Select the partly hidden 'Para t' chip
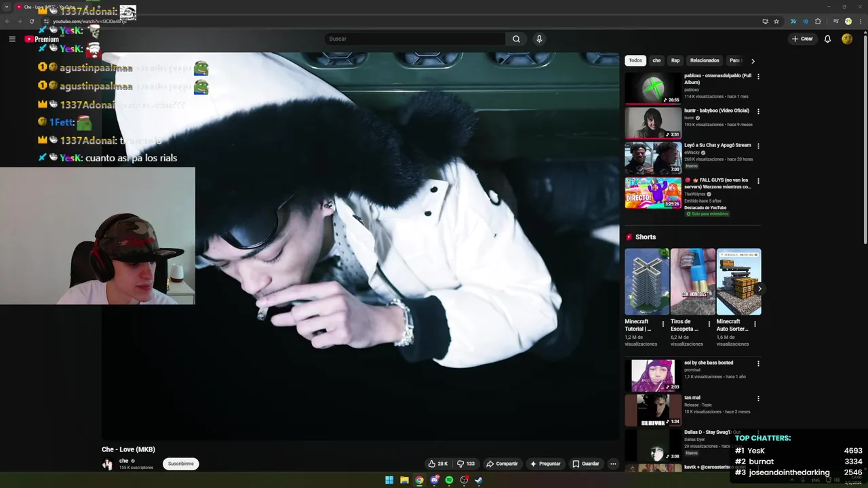This screenshot has height=488, width=868. click(735, 60)
